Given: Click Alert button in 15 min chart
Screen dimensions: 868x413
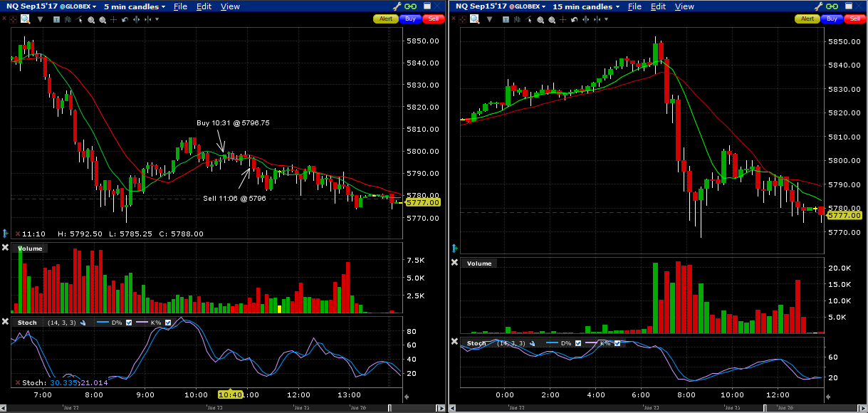Looking at the screenshot, I should pos(807,19).
